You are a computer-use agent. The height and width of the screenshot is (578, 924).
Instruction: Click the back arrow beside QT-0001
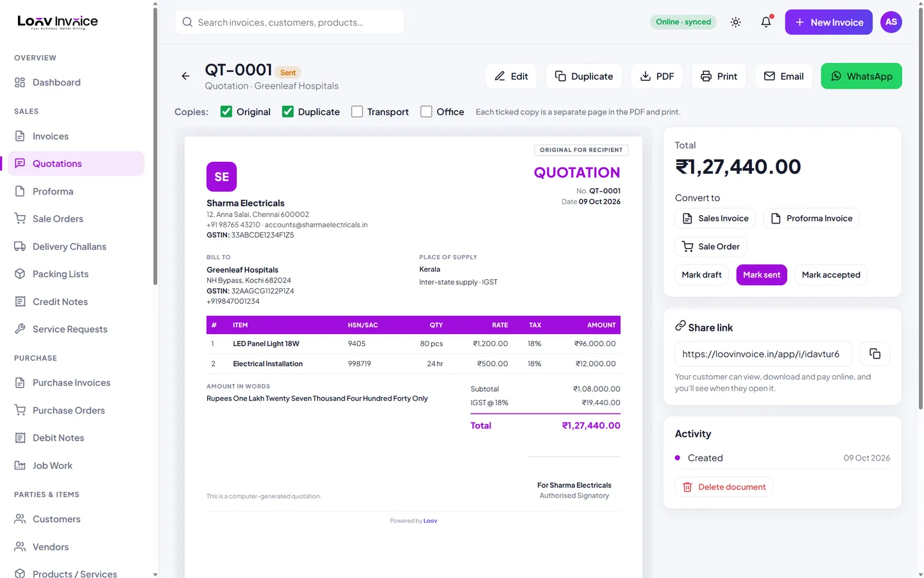tap(185, 76)
